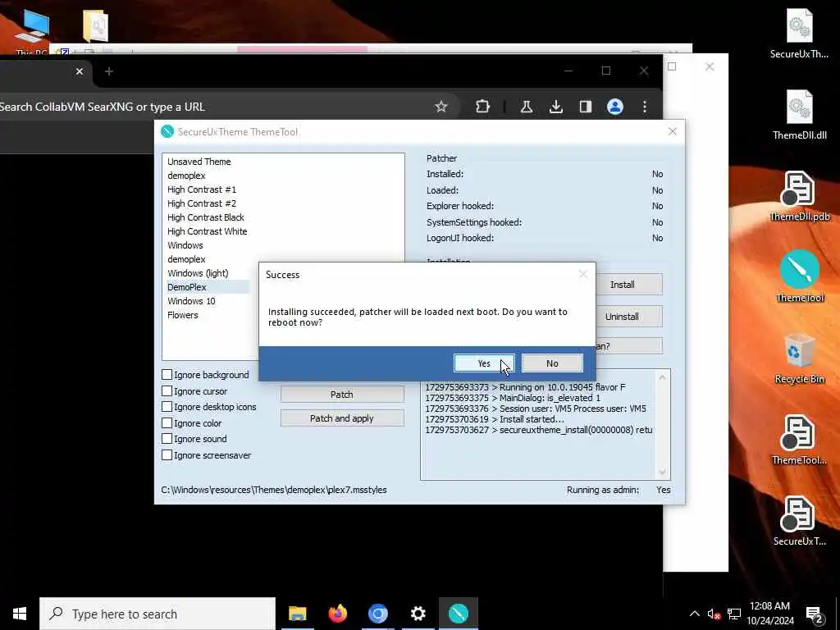This screenshot has height=630, width=840.
Task: Open Chrome Labs flask icon
Action: (526, 107)
